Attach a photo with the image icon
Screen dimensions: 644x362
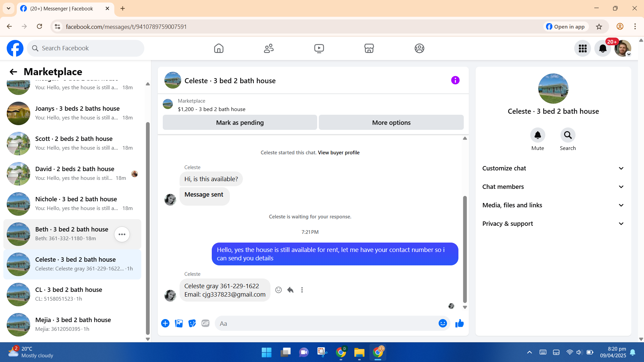[x=179, y=323]
